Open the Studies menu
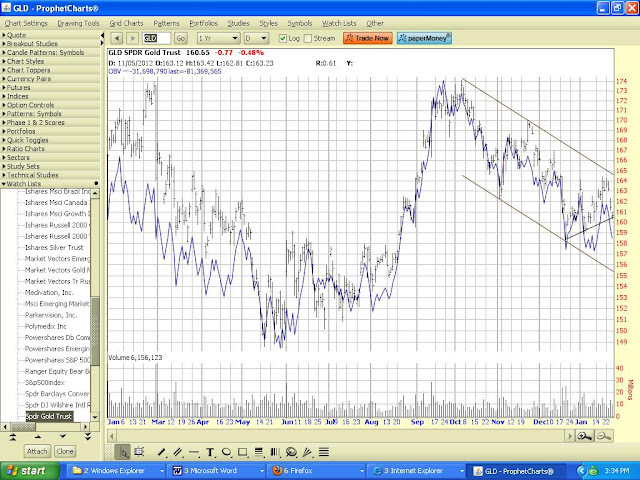 coord(238,23)
